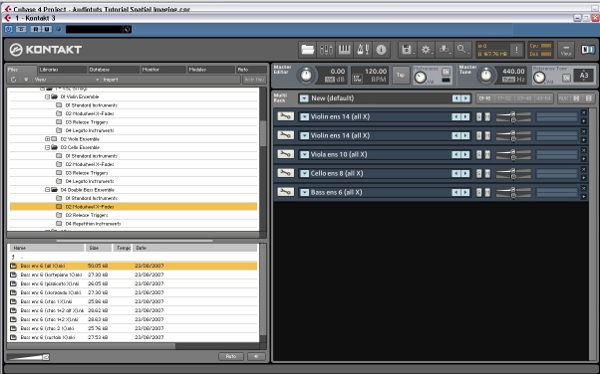Go to parent folder arrow in file list

14,257
